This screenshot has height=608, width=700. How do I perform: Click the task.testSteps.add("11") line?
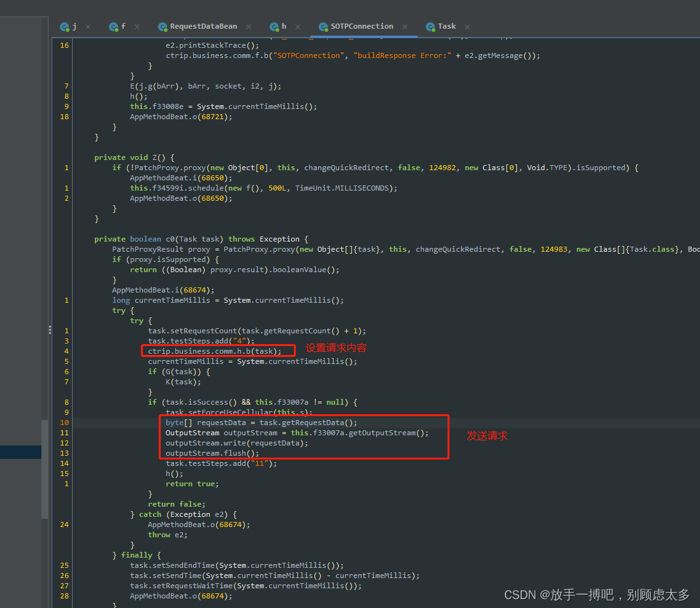221,464
